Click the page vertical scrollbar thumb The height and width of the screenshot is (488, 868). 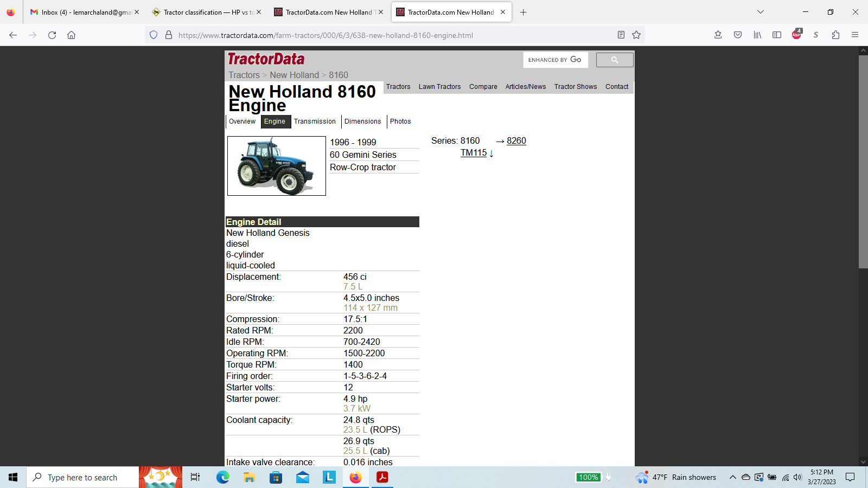[x=863, y=163]
